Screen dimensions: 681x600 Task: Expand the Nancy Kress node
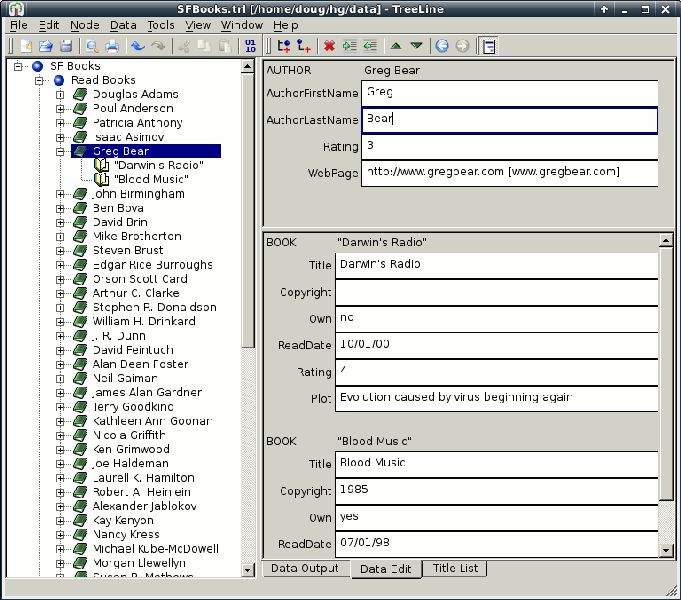click(60, 535)
